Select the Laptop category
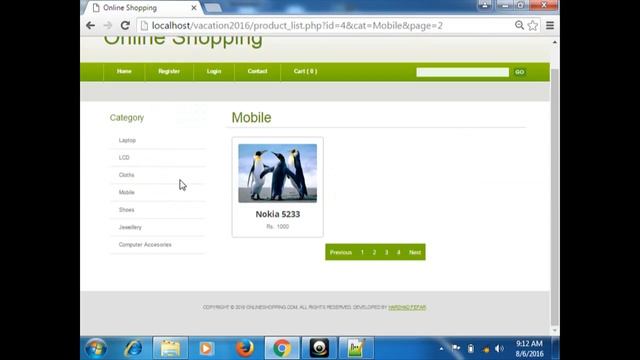Screen dimensions: 640x360 [127, 140]
